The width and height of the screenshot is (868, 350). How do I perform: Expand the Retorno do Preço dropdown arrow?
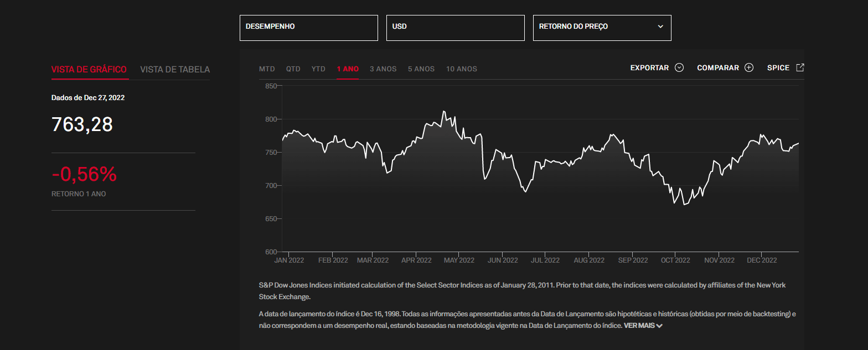[x=660, y=27]
